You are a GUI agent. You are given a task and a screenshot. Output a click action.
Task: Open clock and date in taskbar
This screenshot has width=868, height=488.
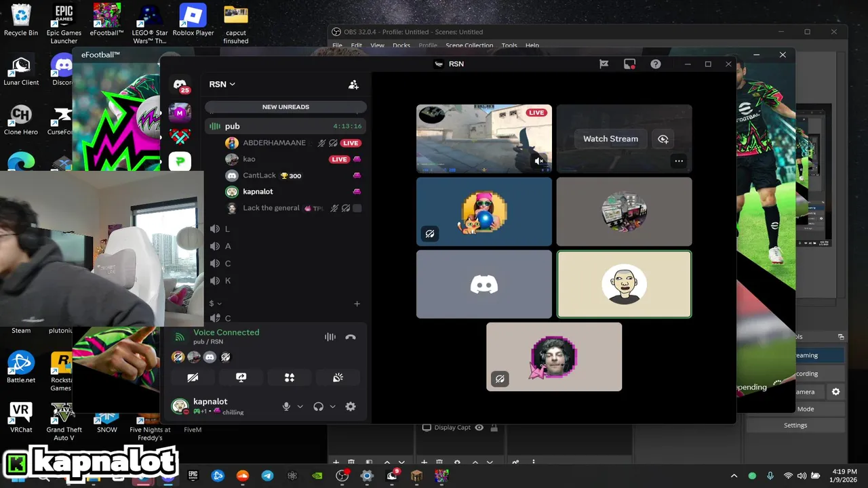point(842,476)
